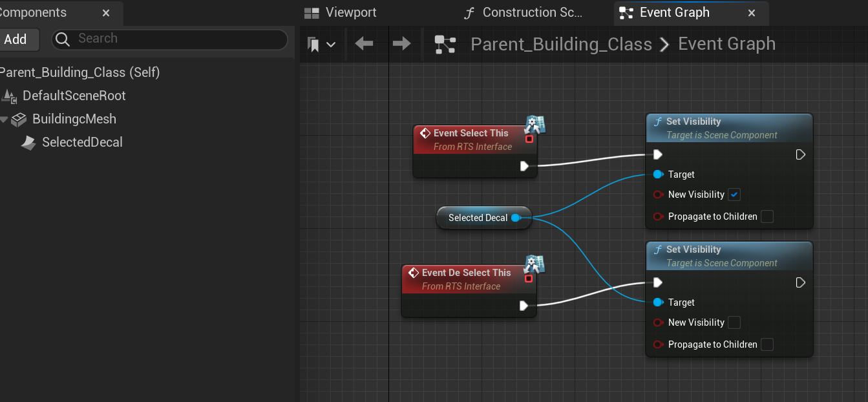This screenshot has height=402, width=868.
Task: Click Event Select This delegate pin
Action: click(529, 139)
